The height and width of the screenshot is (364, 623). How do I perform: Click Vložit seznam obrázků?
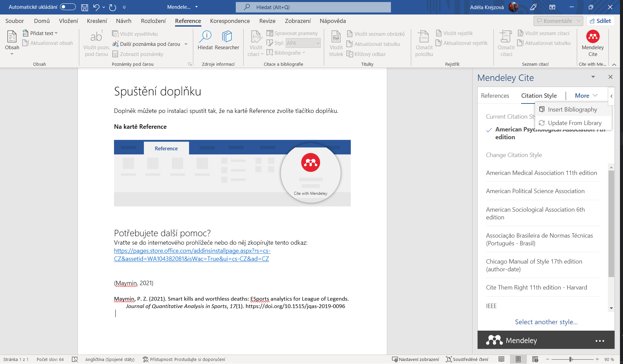376,34
